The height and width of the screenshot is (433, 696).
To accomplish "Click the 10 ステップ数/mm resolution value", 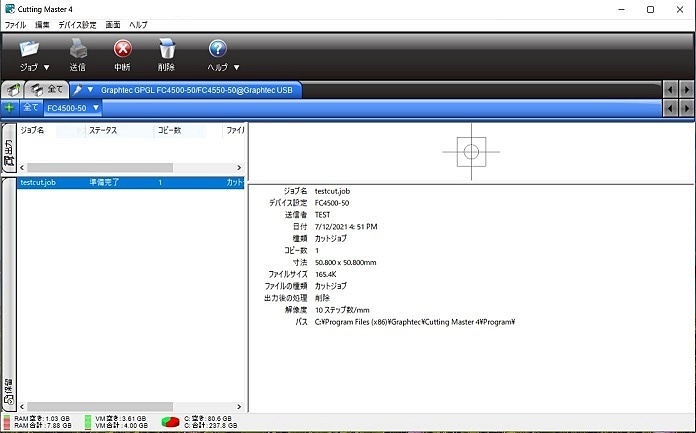I will [x=342, y=310].
